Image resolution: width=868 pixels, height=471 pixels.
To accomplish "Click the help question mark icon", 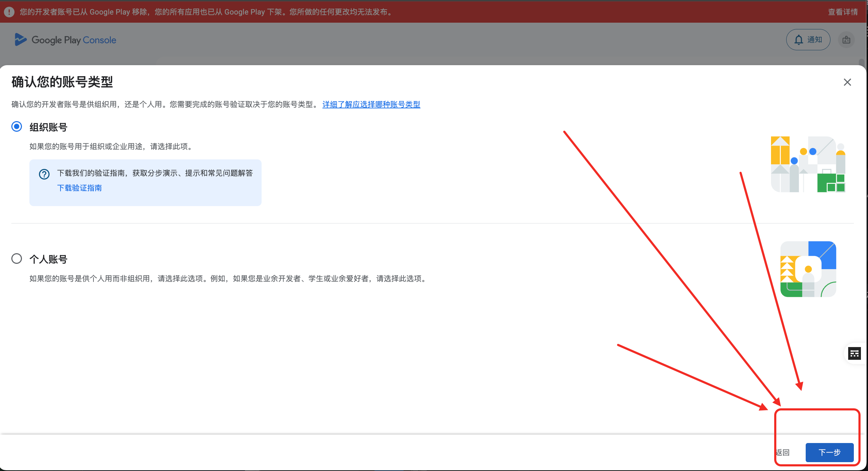I will tap(44, 174).
